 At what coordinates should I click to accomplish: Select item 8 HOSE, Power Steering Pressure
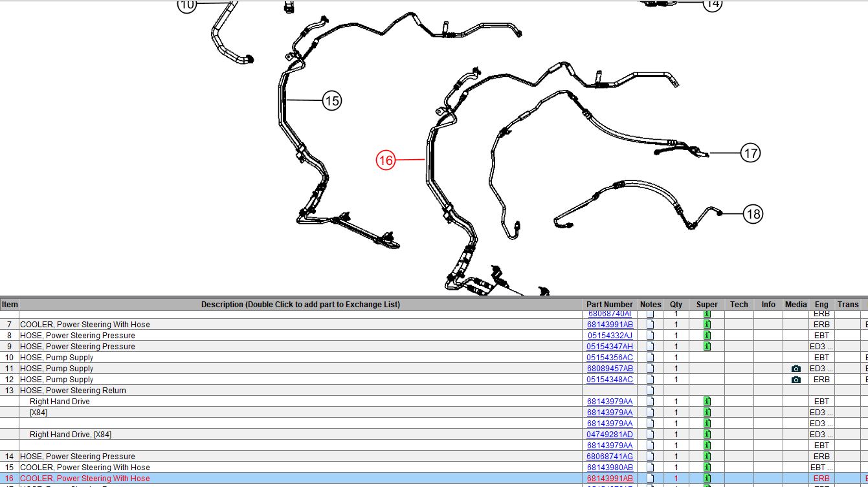[x=78, y=336]
